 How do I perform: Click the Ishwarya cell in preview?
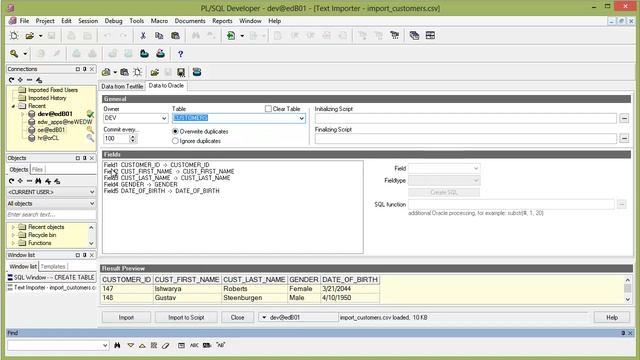[x=187, y=289]
